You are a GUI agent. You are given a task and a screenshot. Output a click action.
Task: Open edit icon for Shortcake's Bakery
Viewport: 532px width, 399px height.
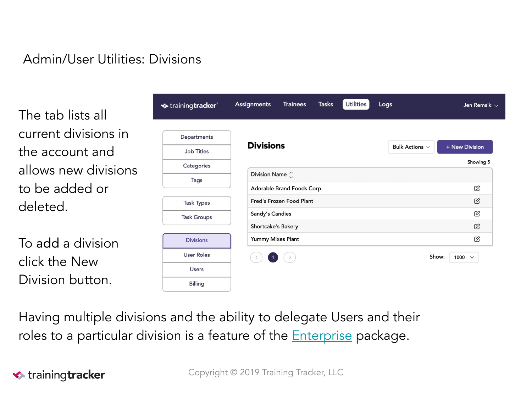pos(477,226)
